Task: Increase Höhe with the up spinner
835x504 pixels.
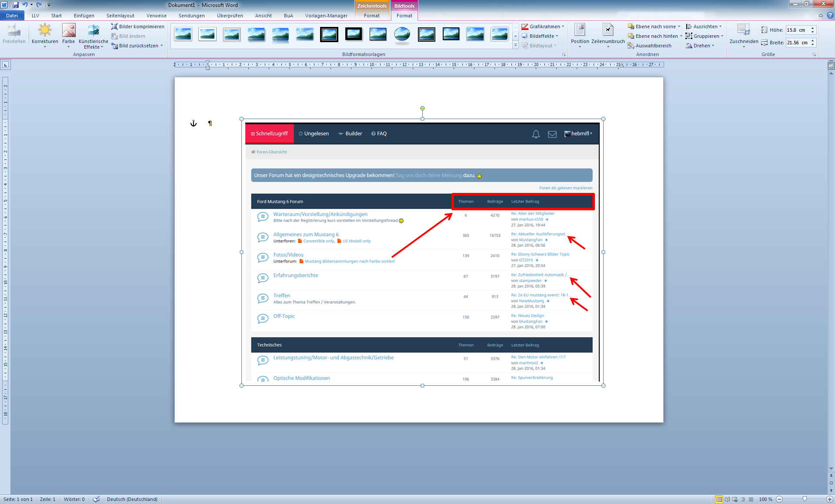Action: pos(813,28)
